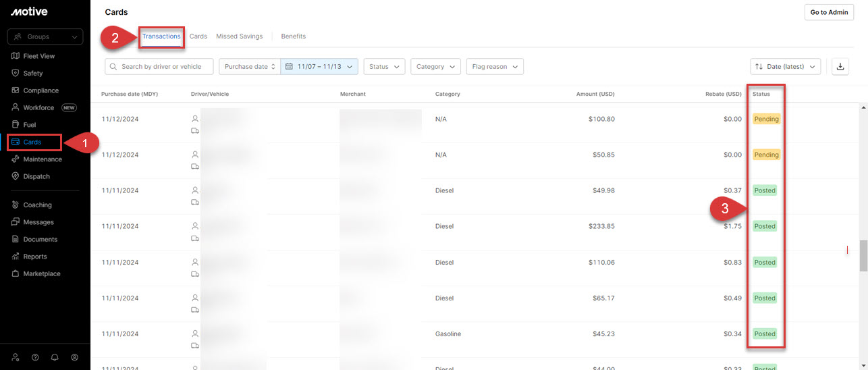
Task: Open Fleet View from the sidebar
Action: tap(38, 56)
